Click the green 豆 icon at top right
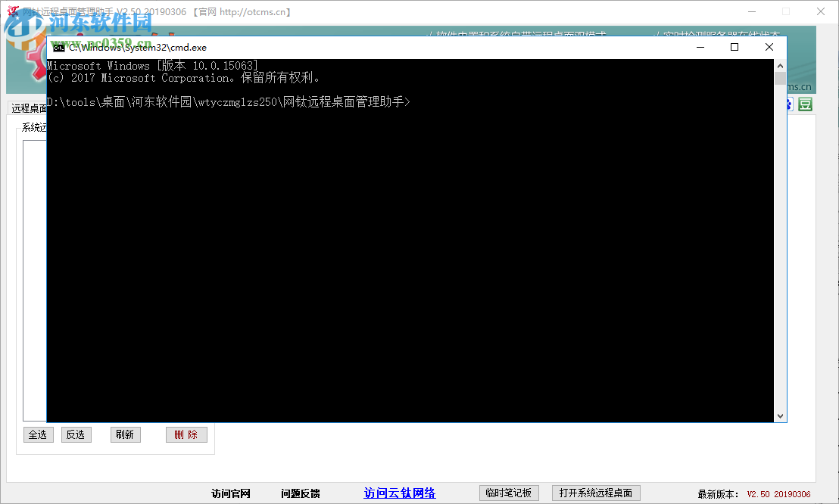The image size is (839, 504). tap(805, 104)
